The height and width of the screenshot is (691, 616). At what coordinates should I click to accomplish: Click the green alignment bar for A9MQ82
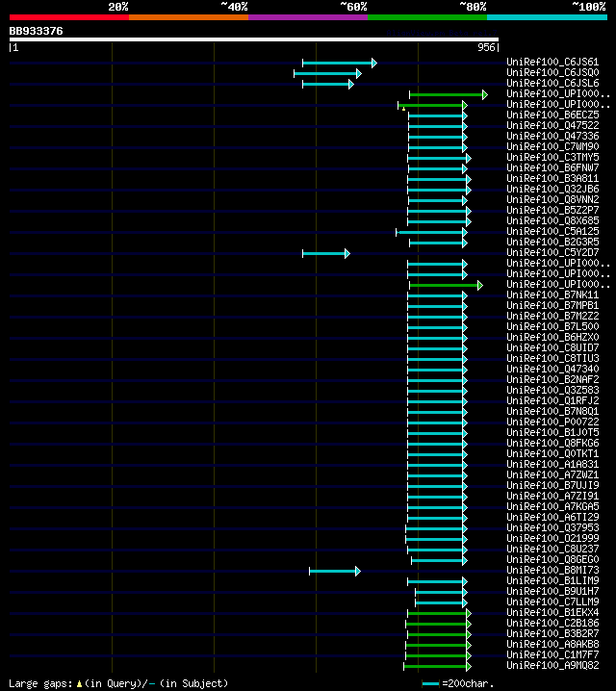tap(438, 666)
